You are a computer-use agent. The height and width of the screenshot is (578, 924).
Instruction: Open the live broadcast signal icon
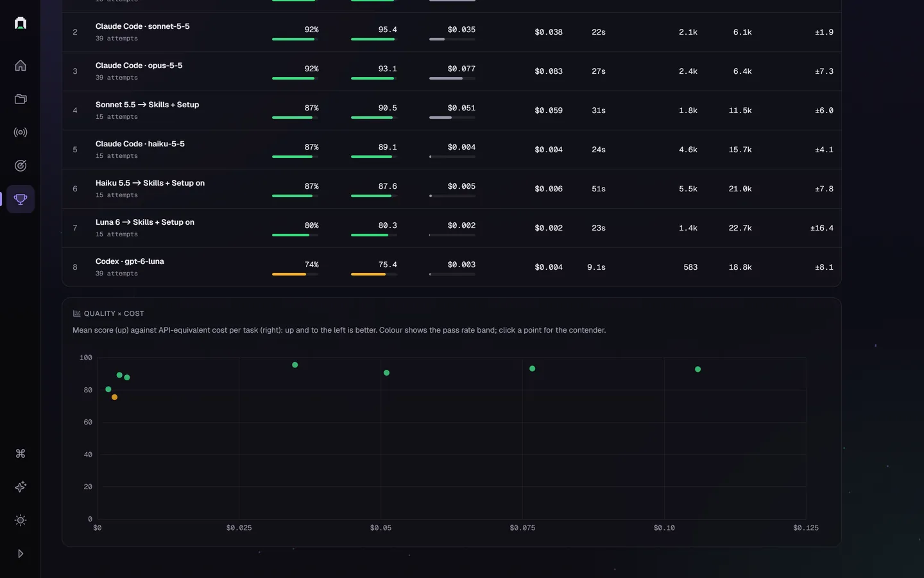point(21,132)
